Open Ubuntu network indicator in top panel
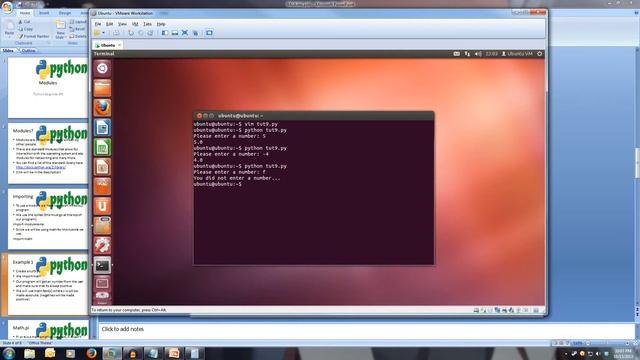This screenshot has width=640, height=360. [x=467, y=54]
